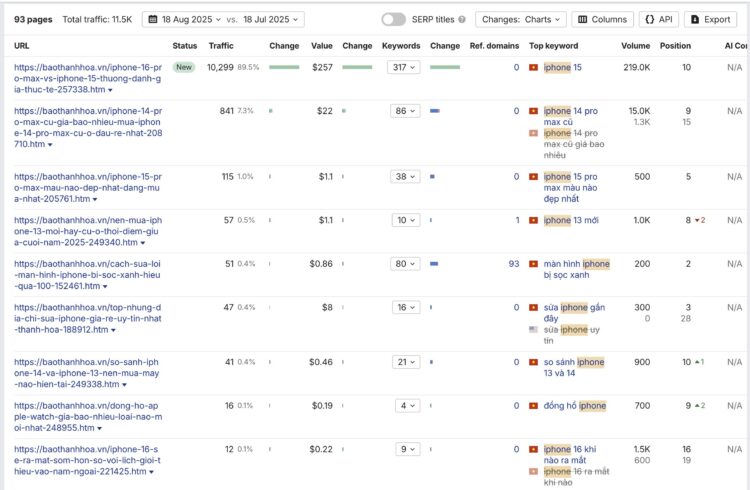Expand the 10 keywords dropdown
The height and width of the screenshot is (490, 750).
coord(406,220)
